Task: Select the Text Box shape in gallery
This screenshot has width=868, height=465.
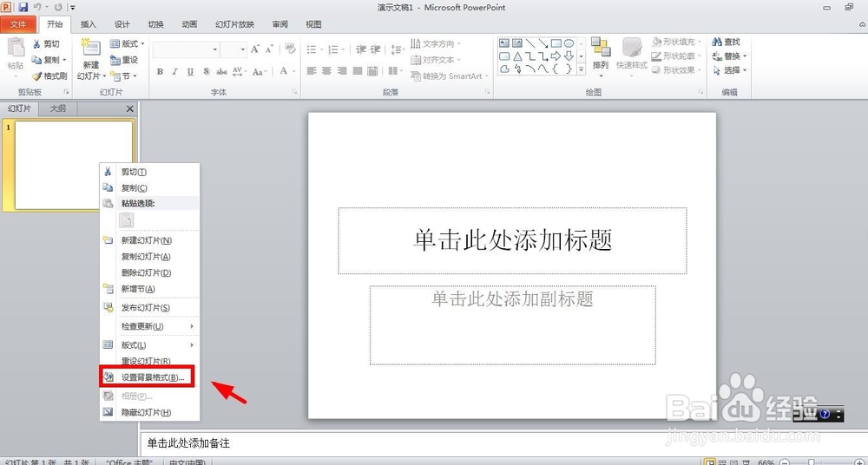Action: (x=504, y=43)
